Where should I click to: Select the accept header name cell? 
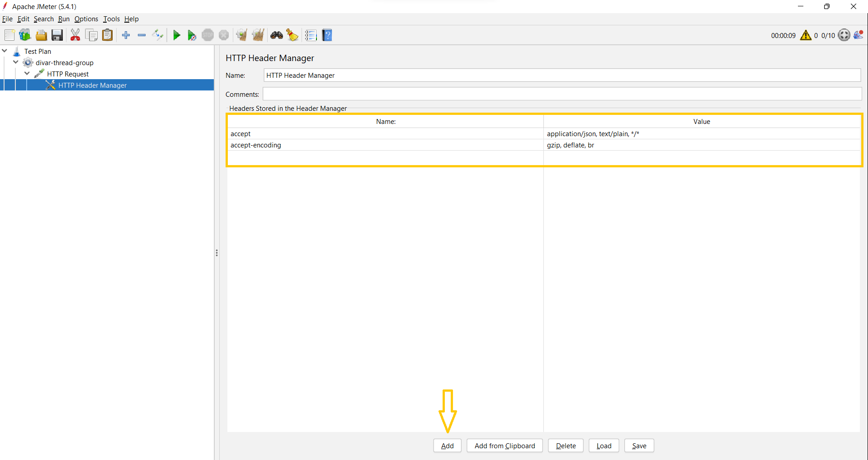tap(386, 133)
